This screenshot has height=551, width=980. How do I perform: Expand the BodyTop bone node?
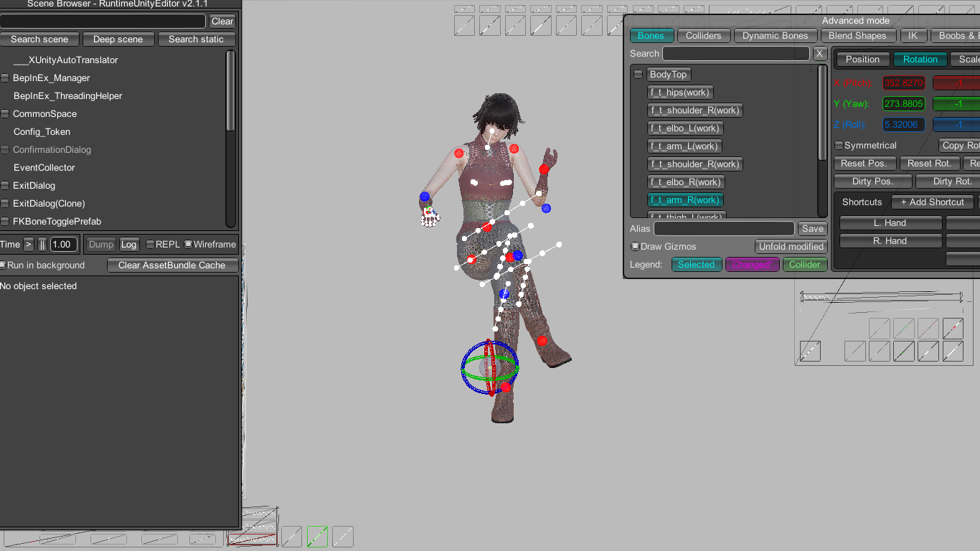tap(638, 75)
